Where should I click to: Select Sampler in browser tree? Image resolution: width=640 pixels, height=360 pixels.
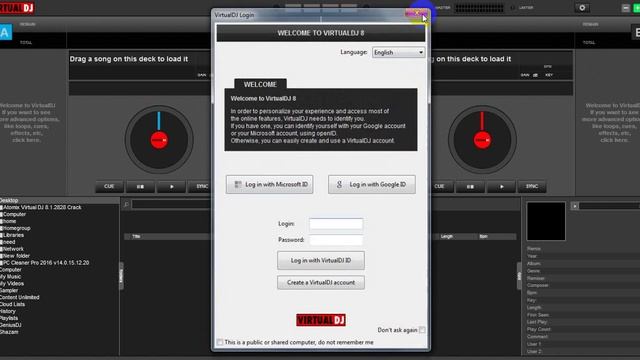(x=9, y=291)
